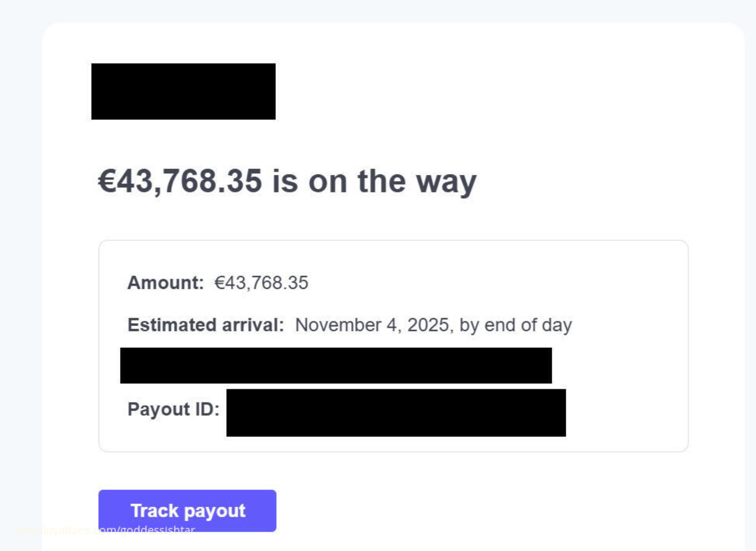Click the Track payout button
Image resolution: width=756 pixels, height=551 pixels.
coord(187,510)
